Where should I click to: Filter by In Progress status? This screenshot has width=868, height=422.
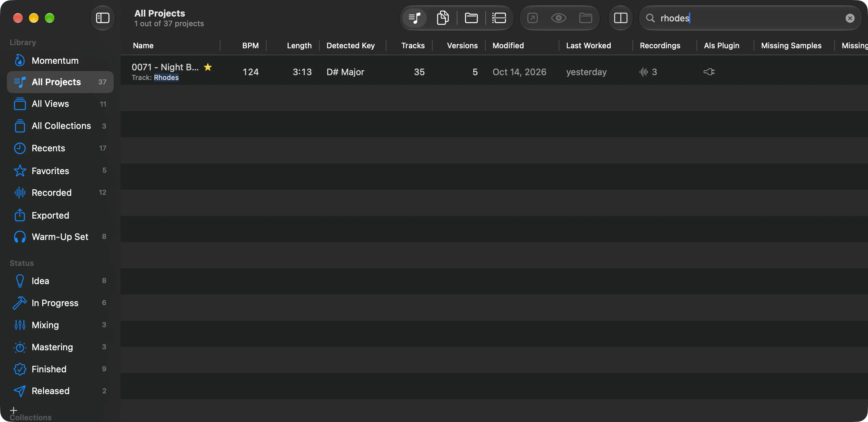(60, 303)
